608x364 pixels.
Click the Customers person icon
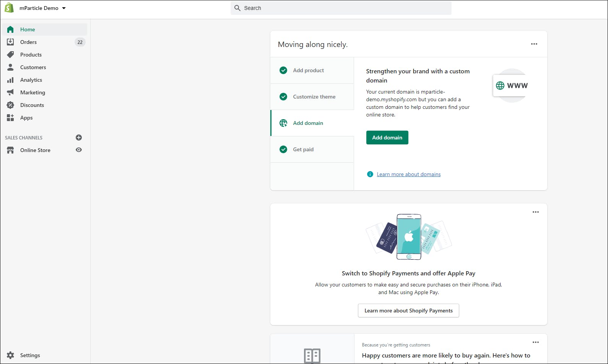click(10, 67)
